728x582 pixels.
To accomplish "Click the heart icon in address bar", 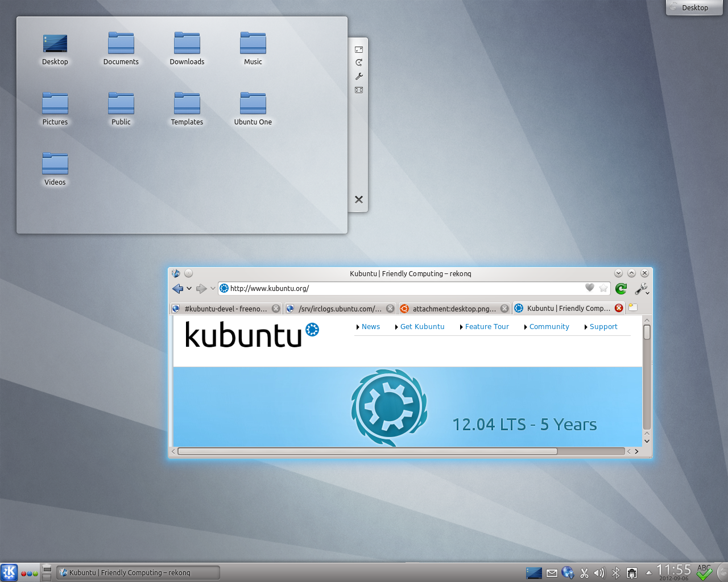I will 590,288.
